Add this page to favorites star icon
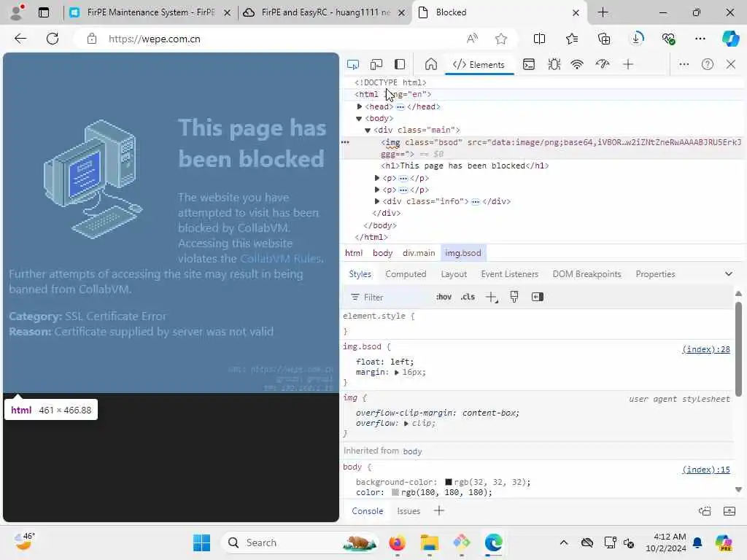 click(x=500, y=39)
